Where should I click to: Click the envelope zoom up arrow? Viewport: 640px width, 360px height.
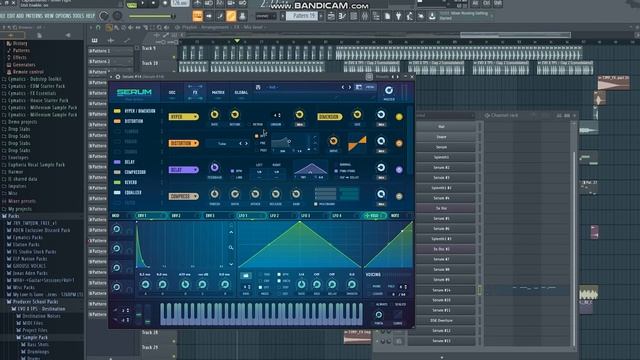[231, 232]
